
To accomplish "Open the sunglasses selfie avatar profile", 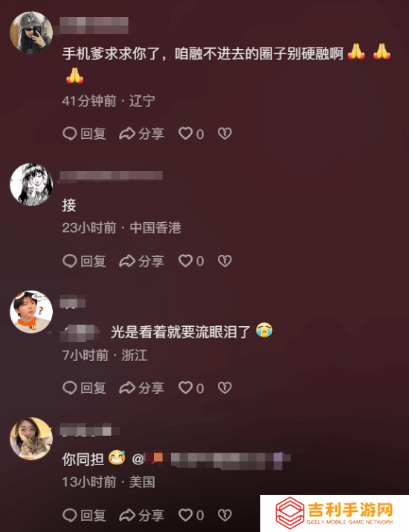I will [31, 33].
